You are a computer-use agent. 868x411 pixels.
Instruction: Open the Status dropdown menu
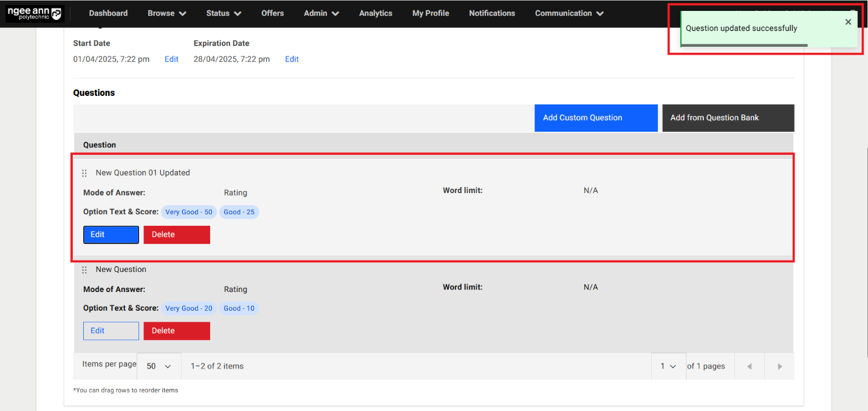point(223,13)
